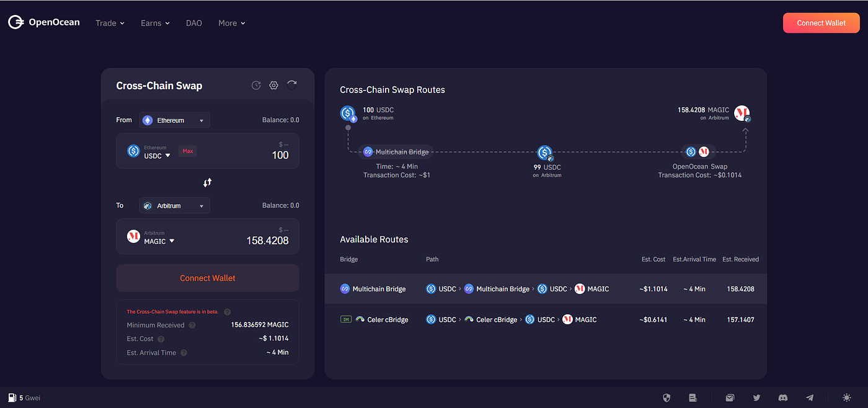Click the MAGIC on Arbitrum route end icon
The height and width of the screenshot is (408, 868).
coord(742,113)
